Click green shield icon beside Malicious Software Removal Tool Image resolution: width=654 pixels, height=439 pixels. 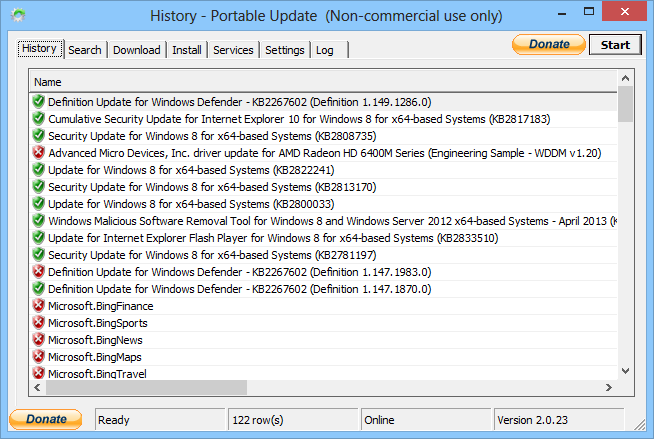(x=38, y=221)
